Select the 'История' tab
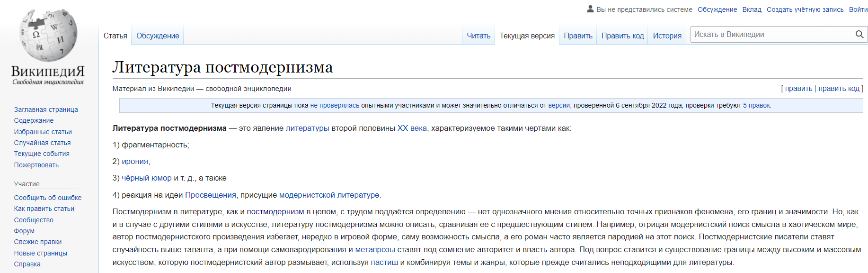 coord(667,36)
